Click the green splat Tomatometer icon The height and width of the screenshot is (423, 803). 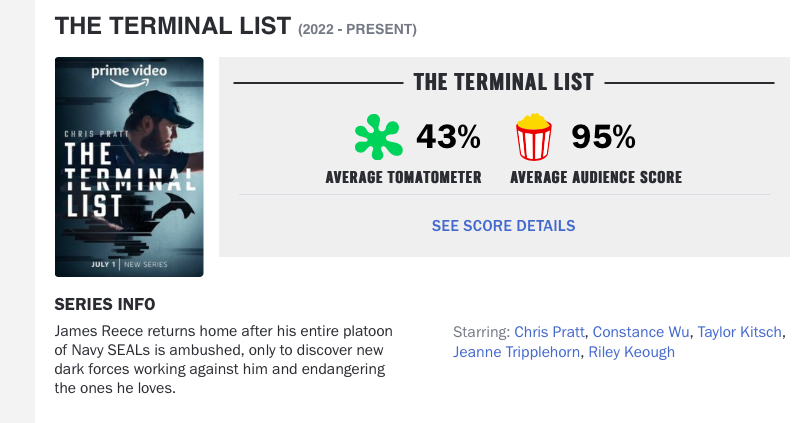(x=378, y=137)
